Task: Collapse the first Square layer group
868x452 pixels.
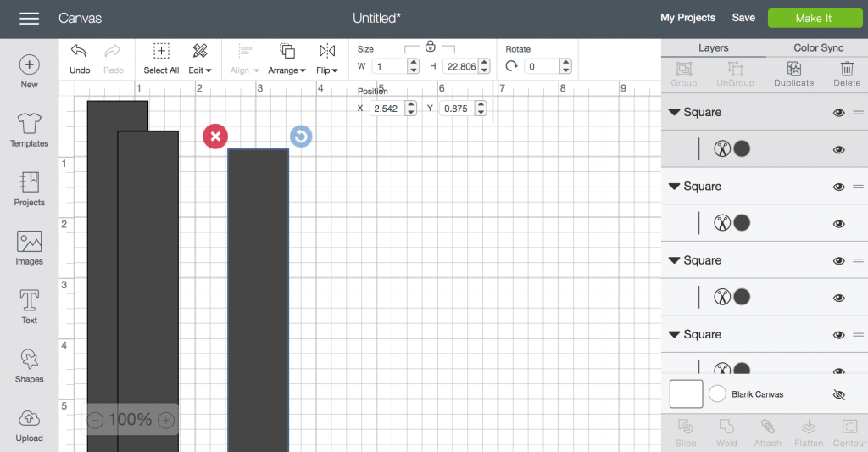Action: coord(675,112)
